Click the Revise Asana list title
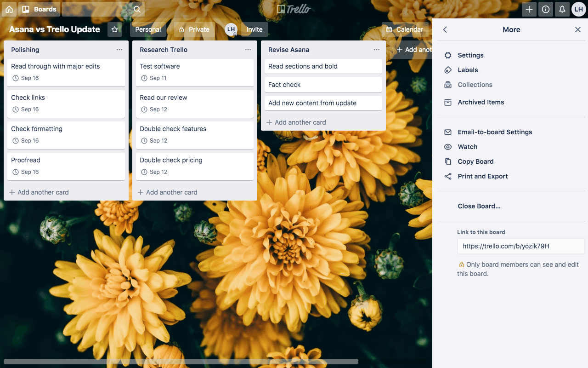 (288, 50)
